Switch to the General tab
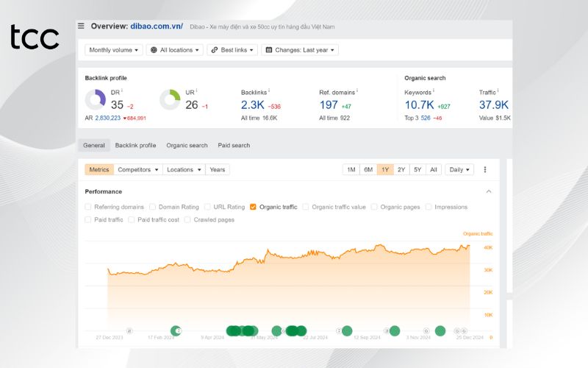Image resolution: width=588 pixels, height=368 pixels. tap(94, 145)
